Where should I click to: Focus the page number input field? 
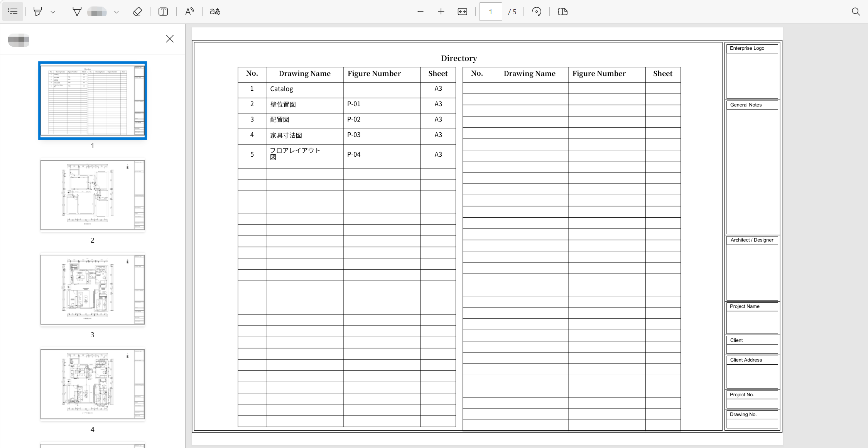tap(490, 12)
